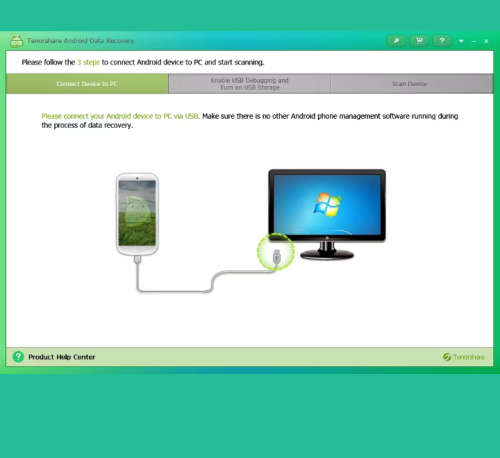The image size is (500, 458).
Task: Click the key/register icon in title bar
Action: click(396, 41)
